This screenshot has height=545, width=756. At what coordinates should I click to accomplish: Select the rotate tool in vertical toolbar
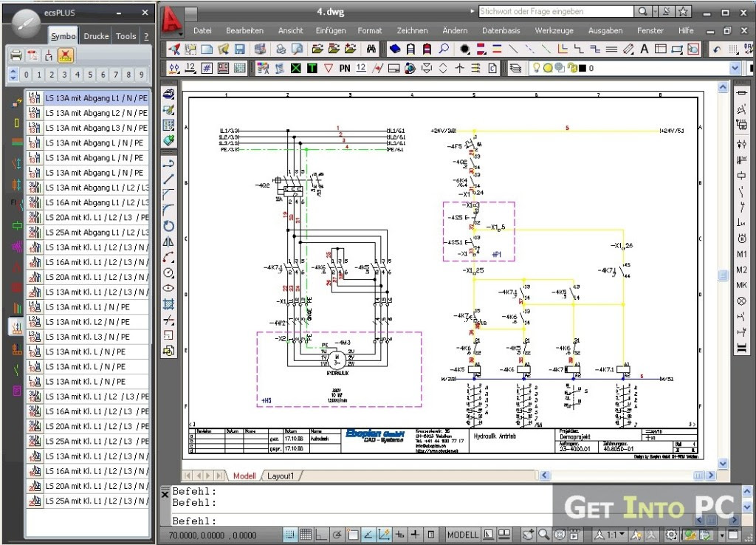[168, 226]
